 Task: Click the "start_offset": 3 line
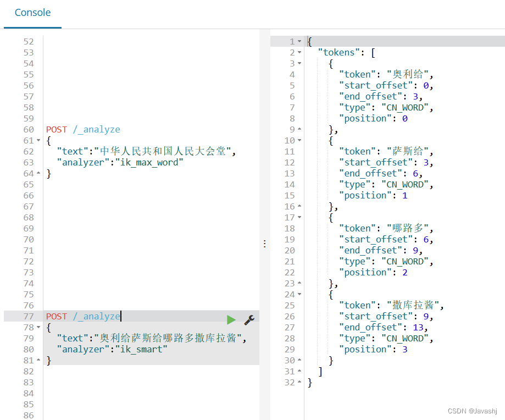click(386, 162)
